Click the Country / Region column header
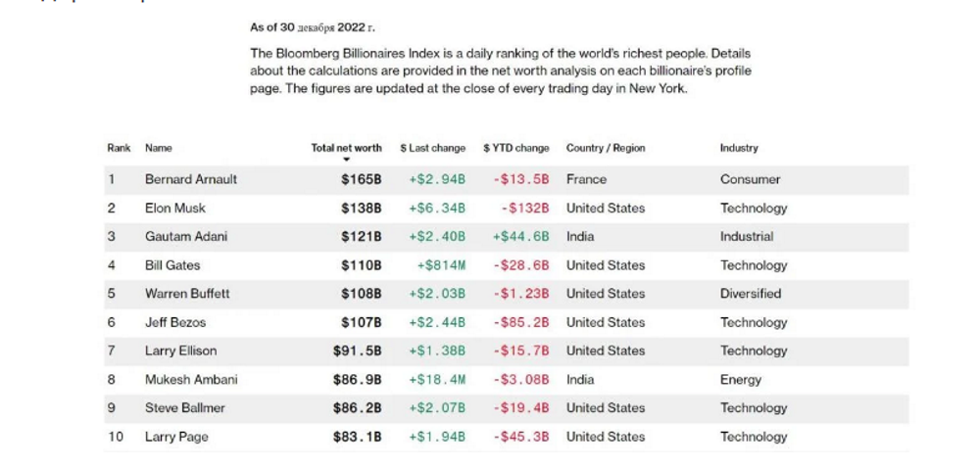980x468 pixels. pyautogui.click(x=606, y=148)
